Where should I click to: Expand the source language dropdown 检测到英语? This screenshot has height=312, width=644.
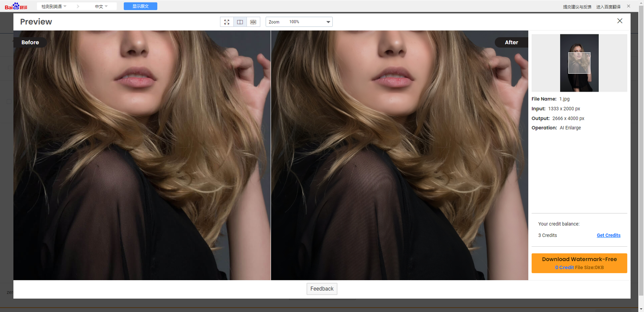[x=54, y=6]
